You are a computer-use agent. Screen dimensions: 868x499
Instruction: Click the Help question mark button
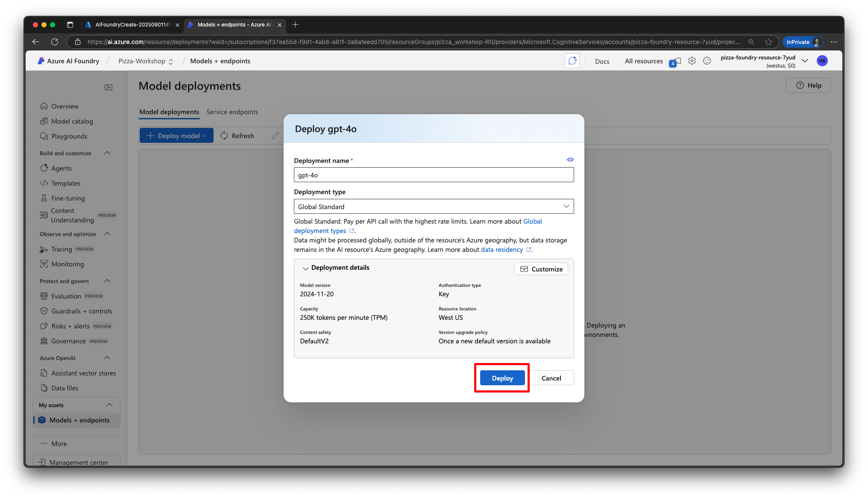coord(808,86)
